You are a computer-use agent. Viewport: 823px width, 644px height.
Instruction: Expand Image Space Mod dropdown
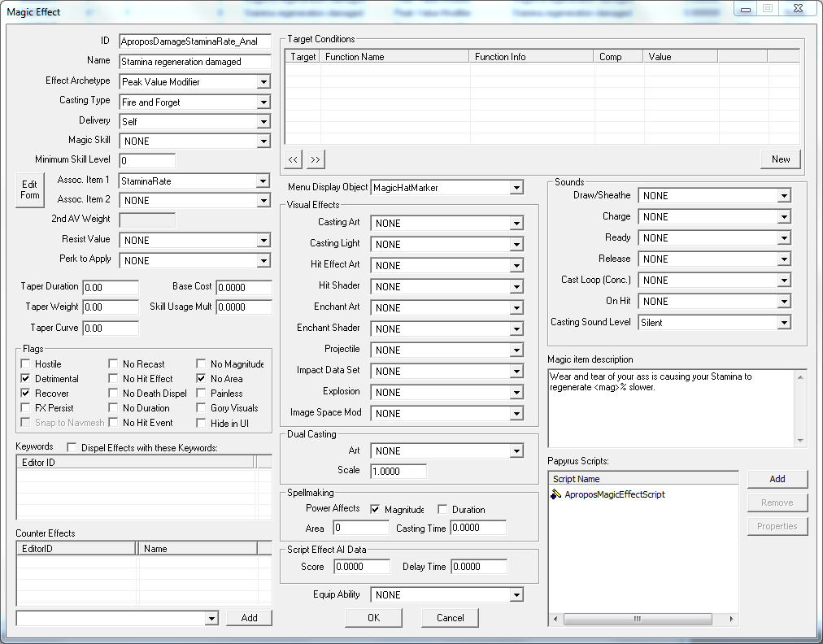point(516,414)
